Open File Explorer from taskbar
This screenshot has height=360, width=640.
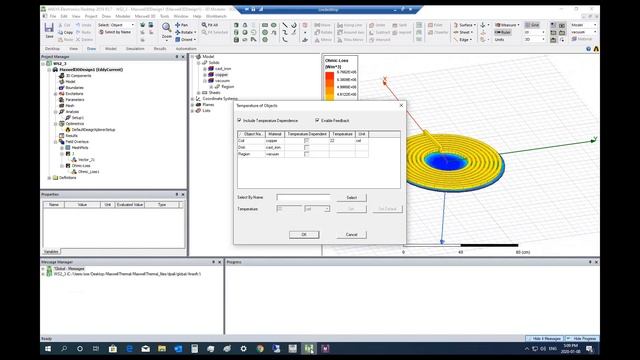(x=162, y=349)
